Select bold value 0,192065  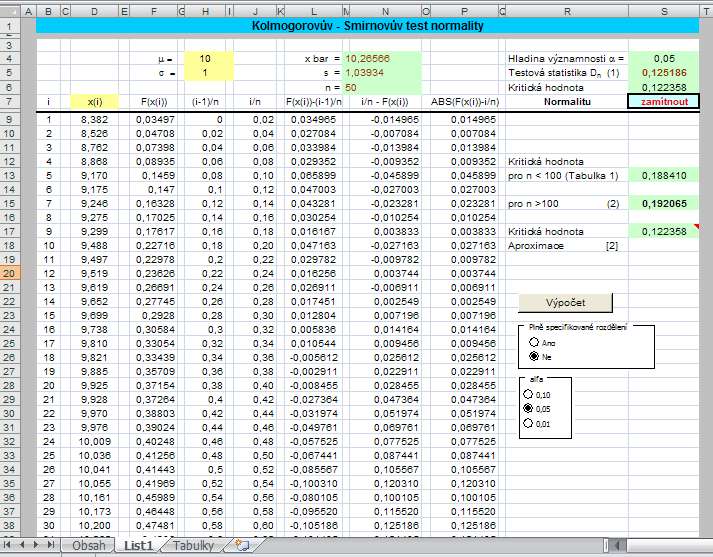[x=664, y=204]
